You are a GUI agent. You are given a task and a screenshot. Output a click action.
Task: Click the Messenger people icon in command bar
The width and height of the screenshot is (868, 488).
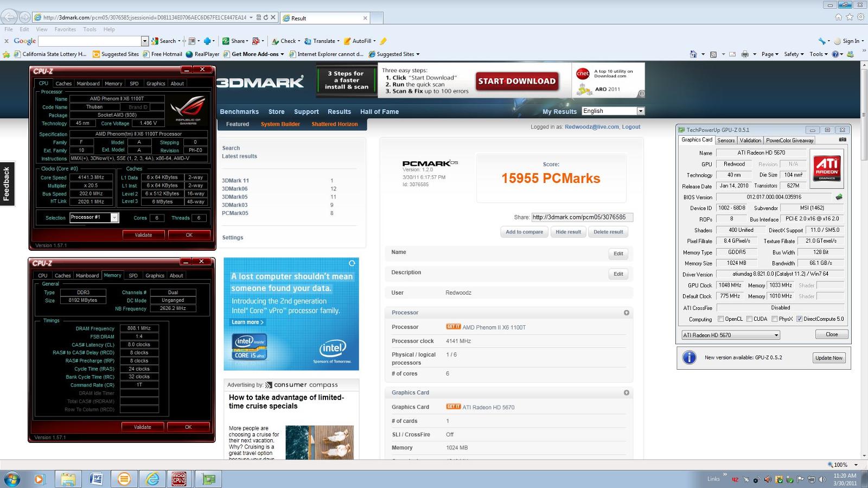click(x=850, y=54)
